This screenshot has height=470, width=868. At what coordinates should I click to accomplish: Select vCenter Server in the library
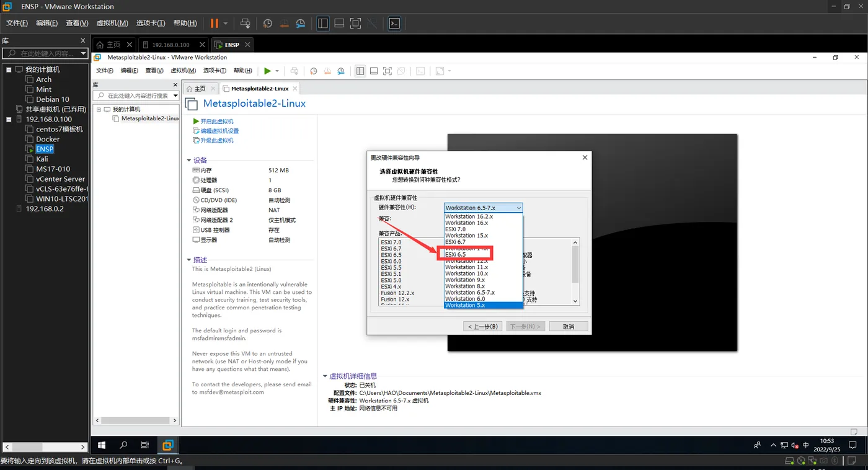tap(60, 179)
